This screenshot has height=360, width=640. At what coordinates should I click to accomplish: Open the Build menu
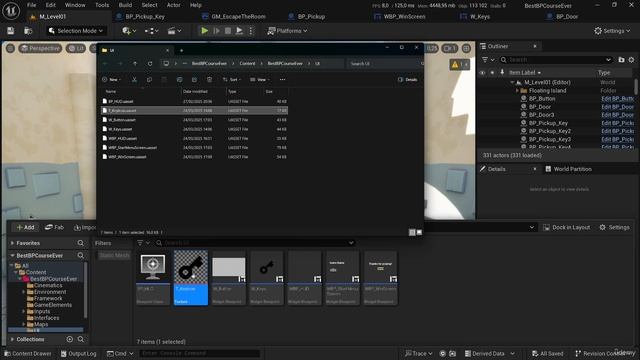tap(125, 5)
